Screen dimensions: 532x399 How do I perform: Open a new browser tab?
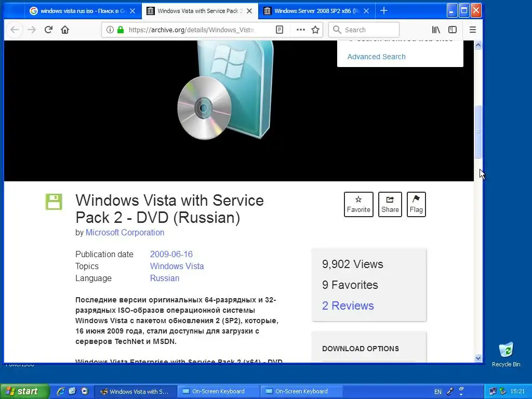tap(384, 11)
